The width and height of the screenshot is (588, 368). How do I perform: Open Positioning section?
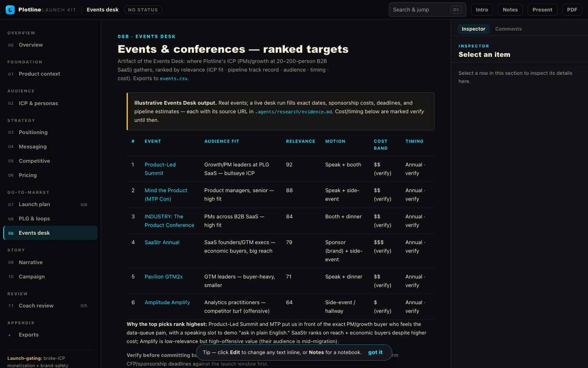tap(50, 132)
